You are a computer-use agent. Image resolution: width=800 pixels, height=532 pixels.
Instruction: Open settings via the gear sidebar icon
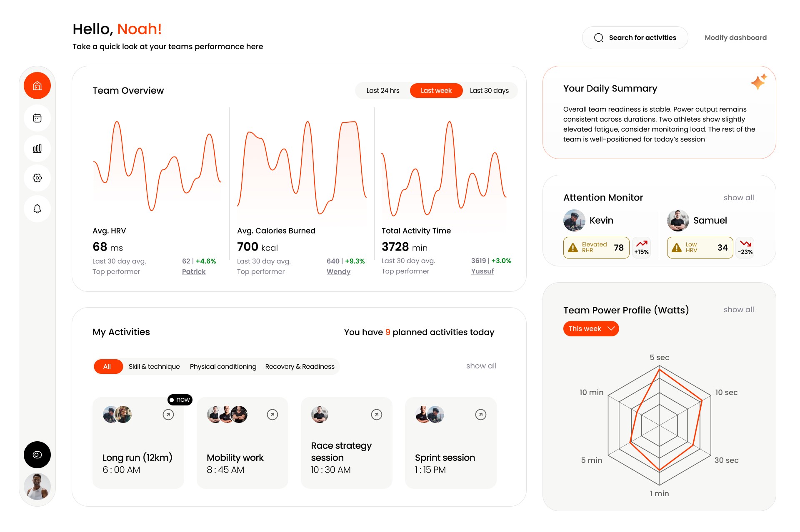coord(37,178)
